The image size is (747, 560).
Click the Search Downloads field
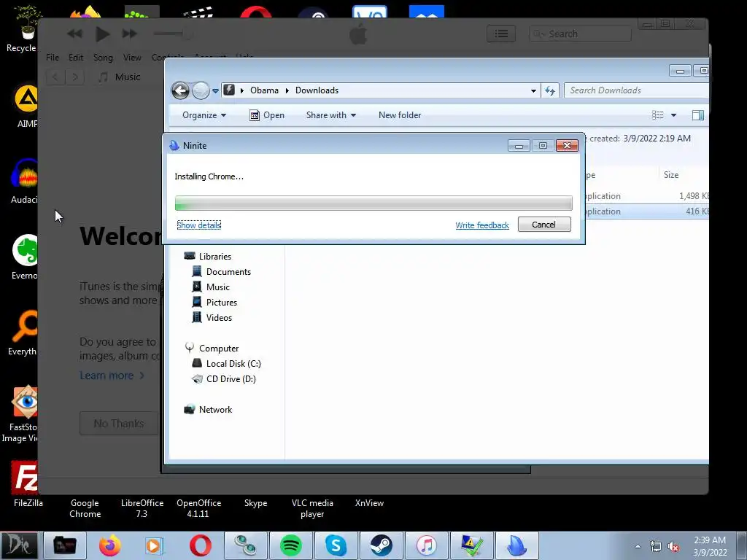[x=636, y=90]
